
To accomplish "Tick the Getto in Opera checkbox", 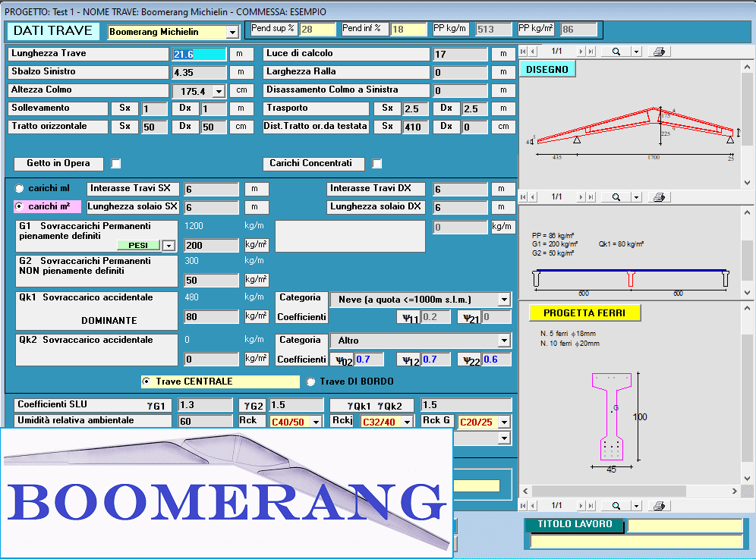I will pyautogui.click(x=115, y=164).
